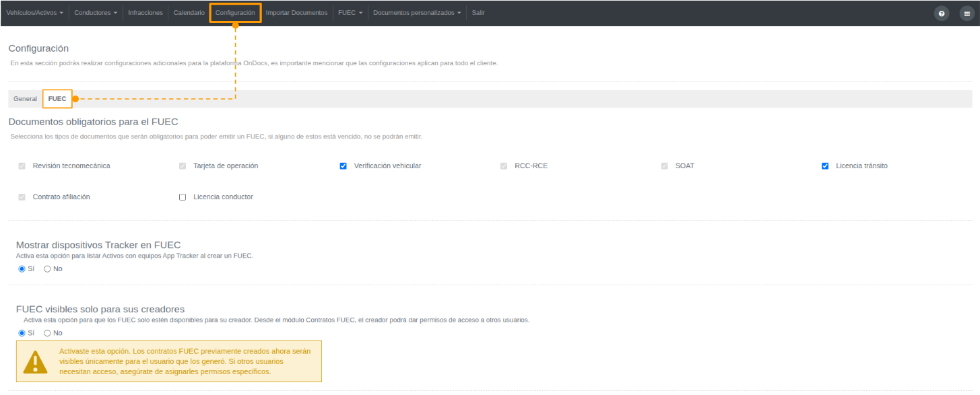This screenshot has height=395, width=980.
Task: Open Importar Documentos menu item
Action: [x=296, y=13]
